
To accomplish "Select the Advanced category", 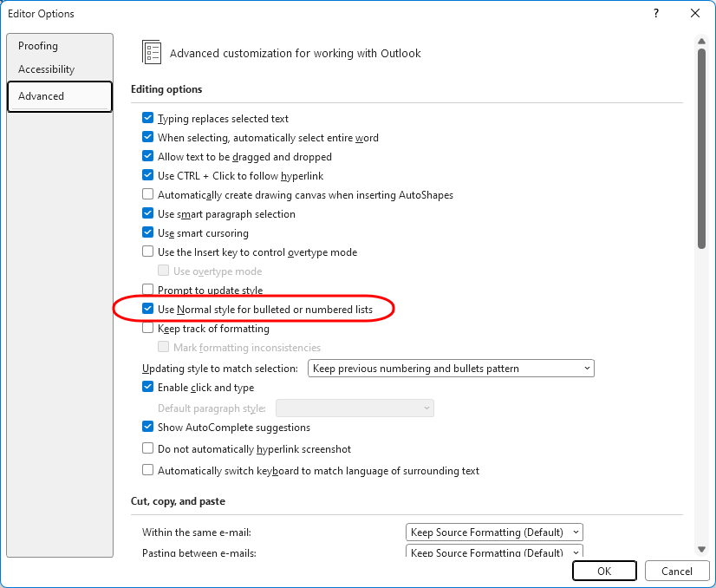I will (x=42, y=96).
